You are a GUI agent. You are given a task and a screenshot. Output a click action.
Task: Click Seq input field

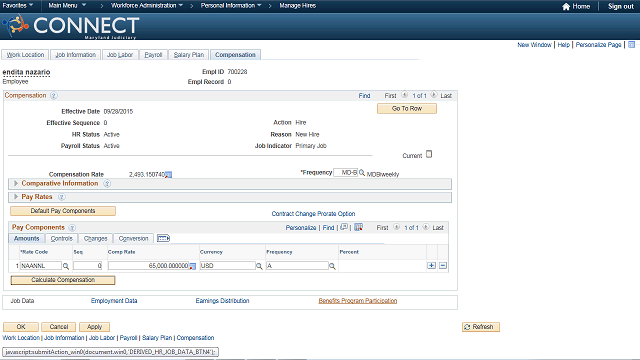pos(88,266)
